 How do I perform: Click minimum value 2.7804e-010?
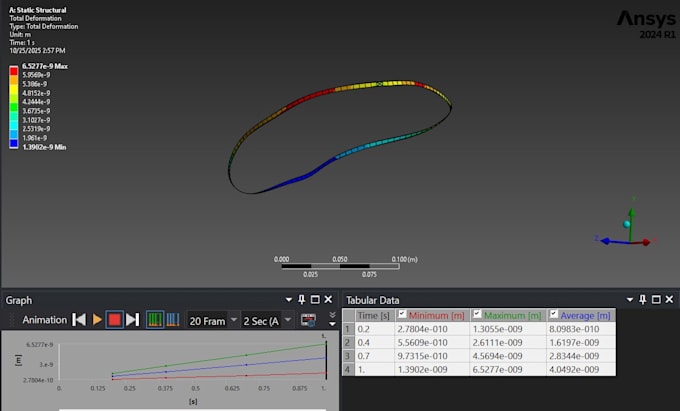click(432, 329)
